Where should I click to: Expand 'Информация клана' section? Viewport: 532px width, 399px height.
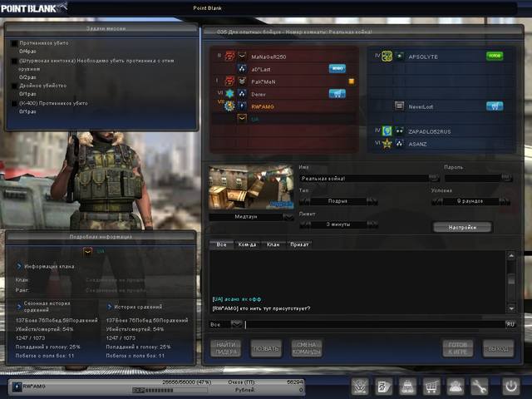point(19,266)
